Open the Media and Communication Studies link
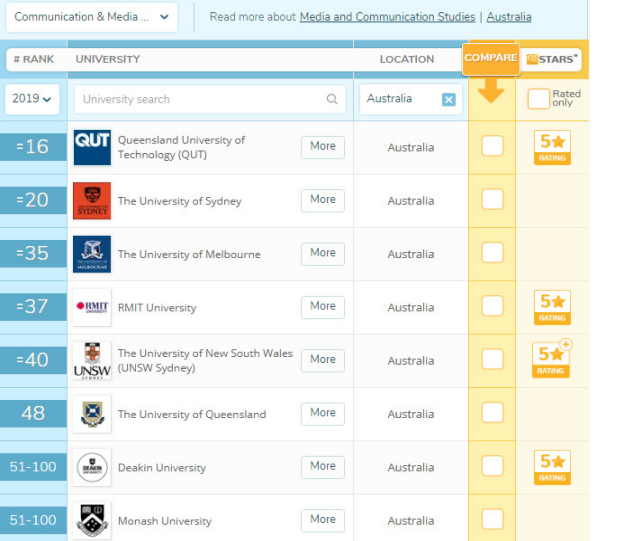The image size is (625, 541). (x=388, y=17)
